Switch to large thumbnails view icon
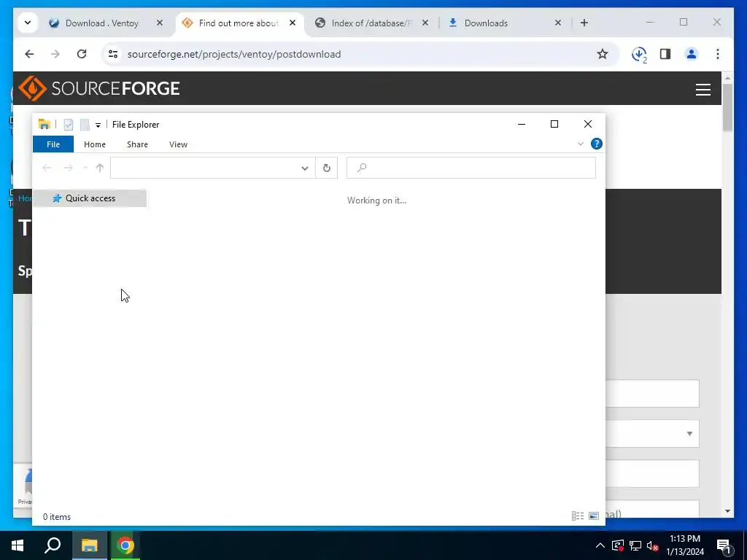Viewport: 747px width, 560px height. point(594,516)
